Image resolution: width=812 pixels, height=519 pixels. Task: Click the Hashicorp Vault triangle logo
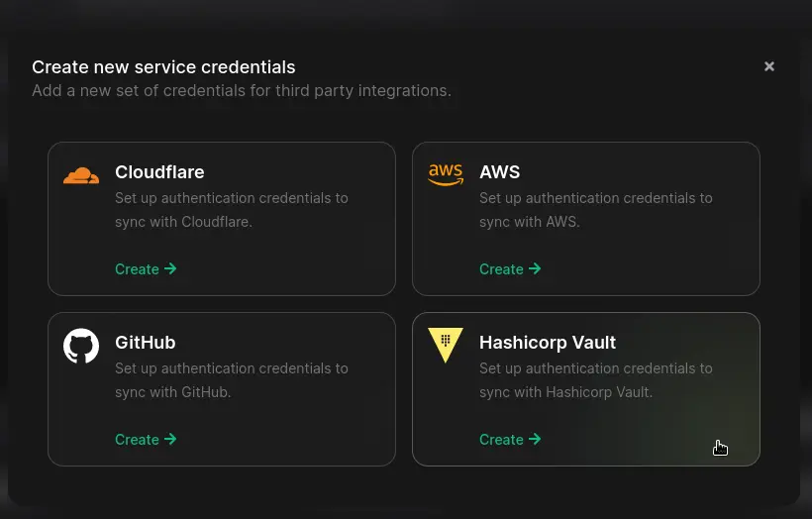446,345
